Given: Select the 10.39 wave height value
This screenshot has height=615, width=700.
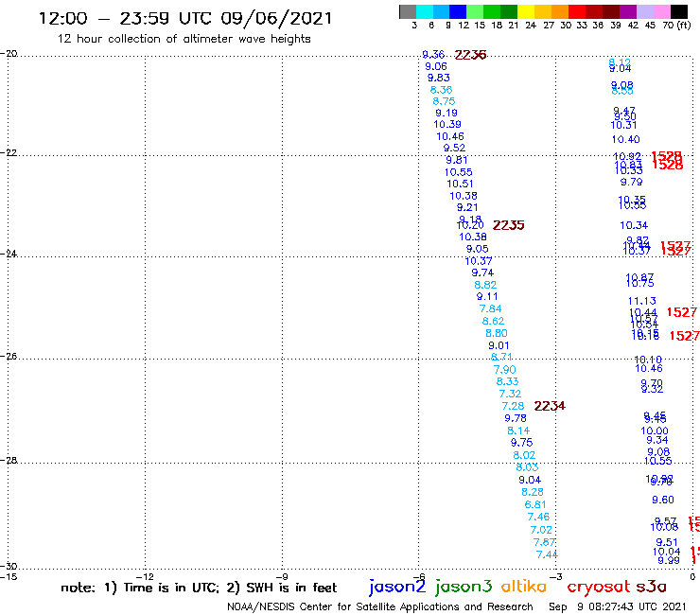Looking at the screenshot, I should pos(446,124).
